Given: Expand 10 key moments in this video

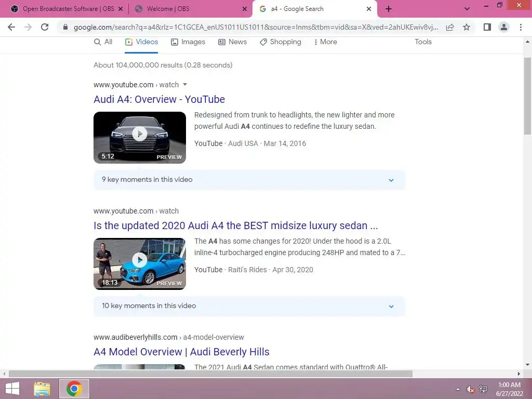Looking at the screenshot, I should tap(249, 306).
